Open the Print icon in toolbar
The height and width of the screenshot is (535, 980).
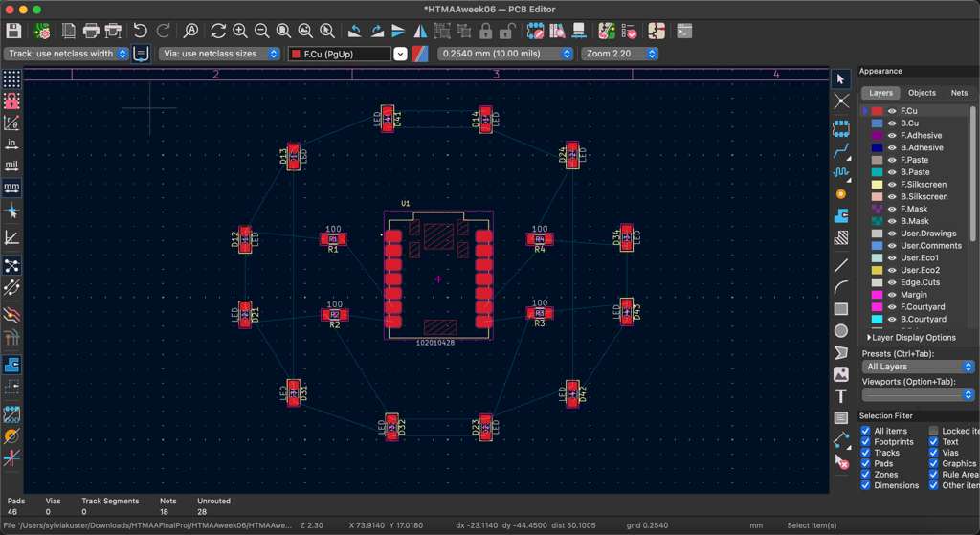point(91,32)
